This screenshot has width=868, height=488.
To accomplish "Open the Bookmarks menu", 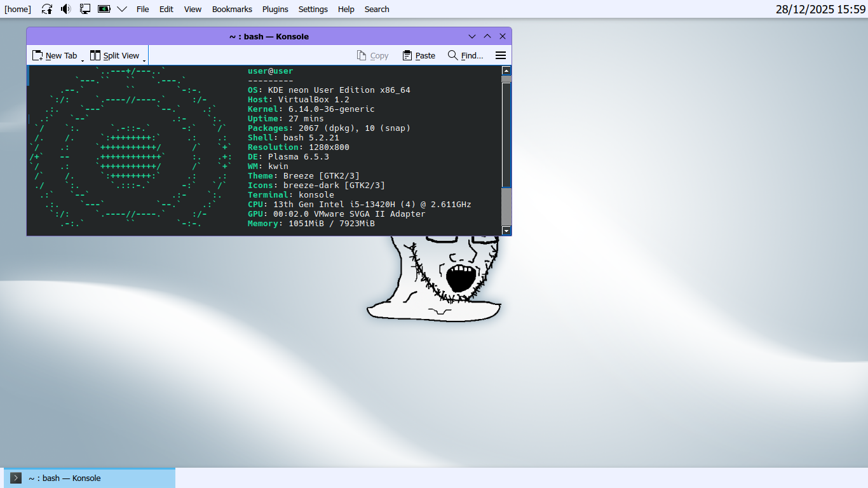I will coord(232,9).
